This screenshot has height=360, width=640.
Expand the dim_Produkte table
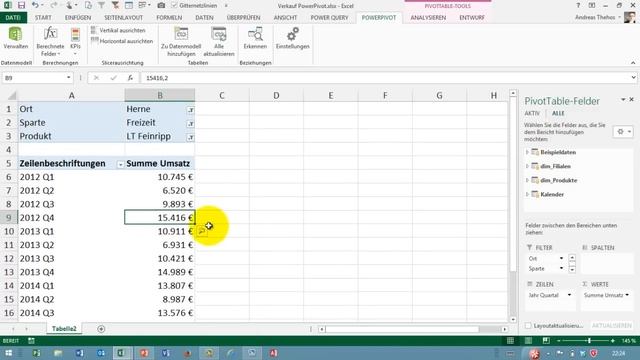(x=527, y=180)
